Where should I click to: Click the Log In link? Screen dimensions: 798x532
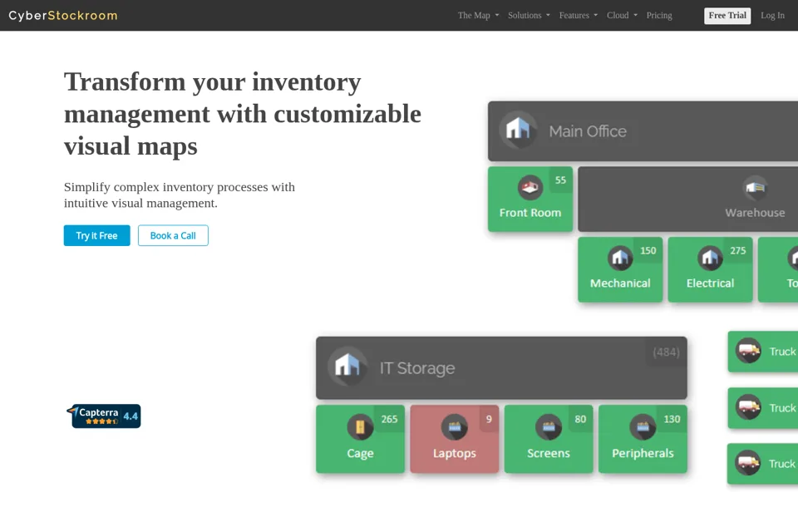[x=772, y=15]
